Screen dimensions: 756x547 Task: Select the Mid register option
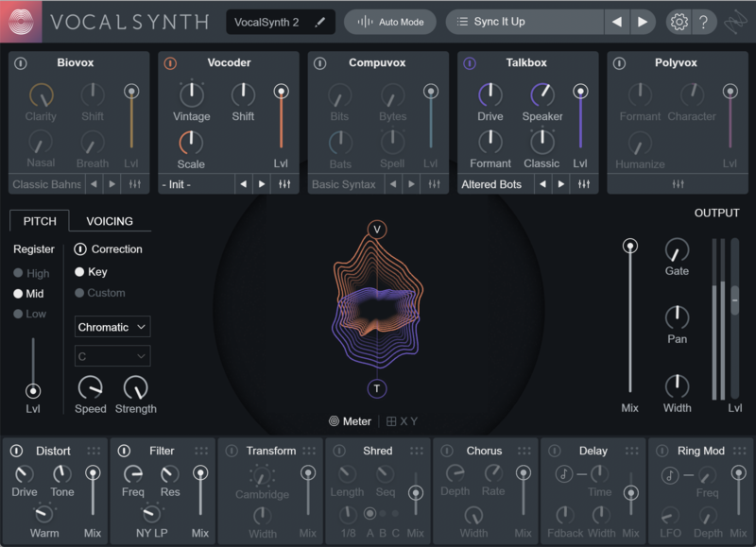(x=28, y=294)
